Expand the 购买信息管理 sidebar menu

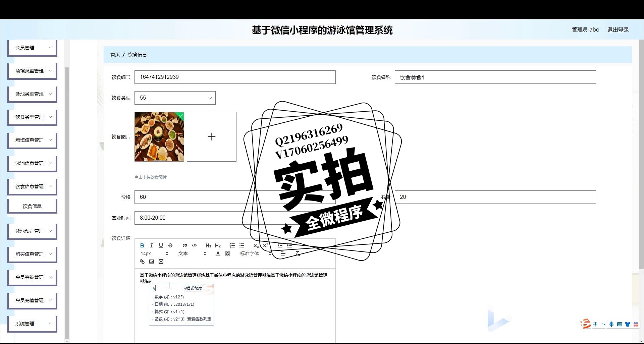pos(32,254)
